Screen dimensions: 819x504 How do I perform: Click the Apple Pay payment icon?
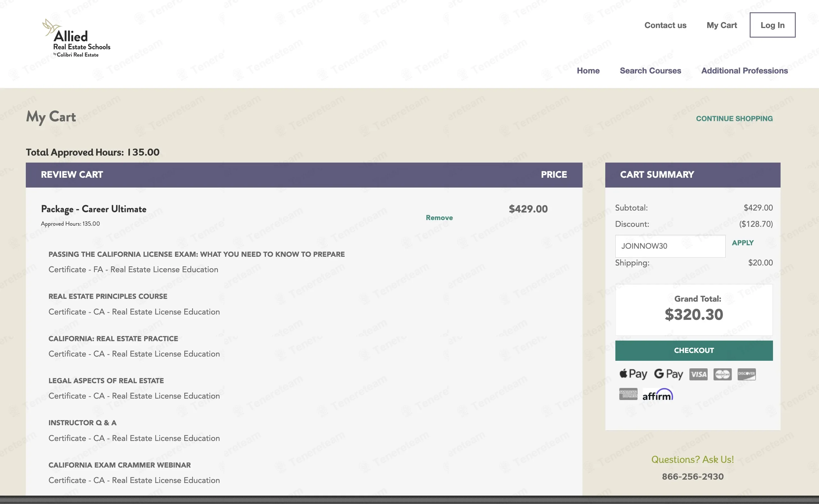coord(633,374)
